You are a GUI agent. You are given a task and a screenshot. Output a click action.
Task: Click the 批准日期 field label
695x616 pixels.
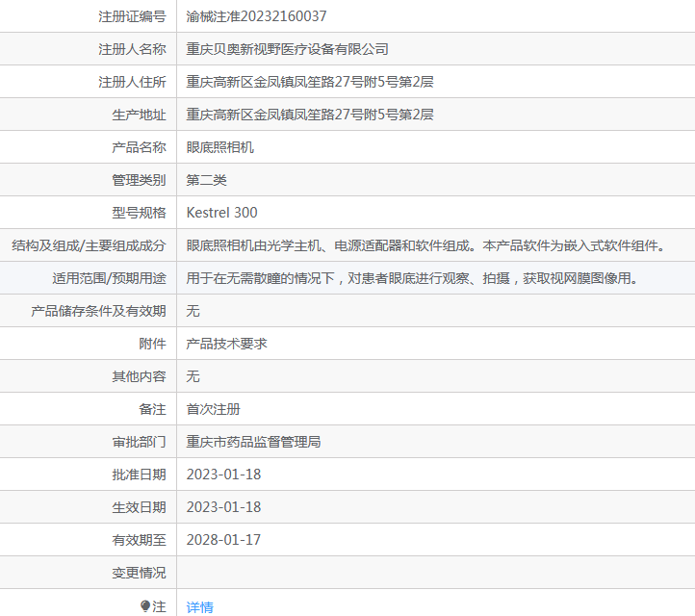[139, 475]
